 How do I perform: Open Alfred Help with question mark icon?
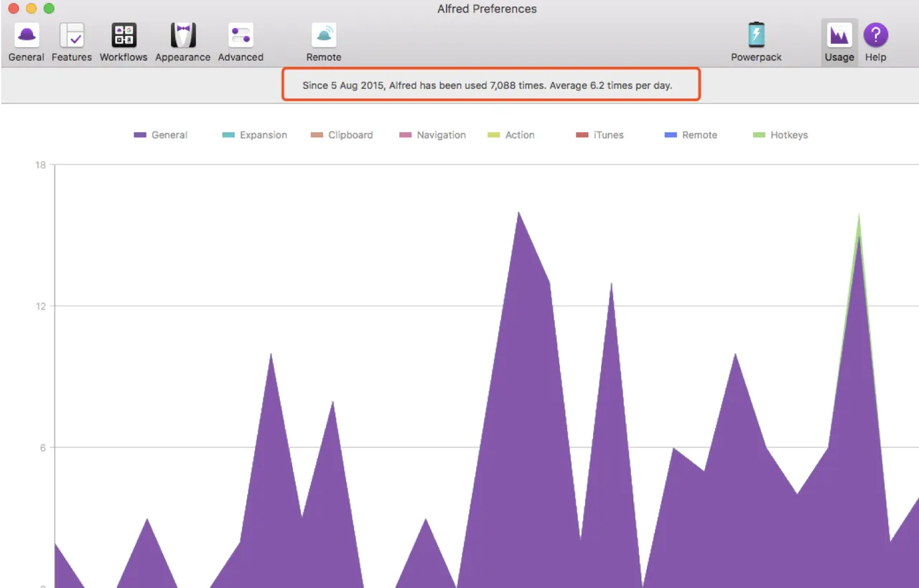876,42
